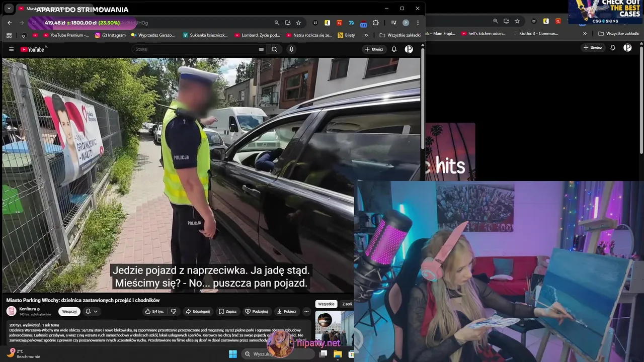Image resolution: width=644 pixels, height=362 pixels.
Task: Open the Wyprzedaż Garażo... bookmark
Action: pyautogui.click(x=153, y=35)
